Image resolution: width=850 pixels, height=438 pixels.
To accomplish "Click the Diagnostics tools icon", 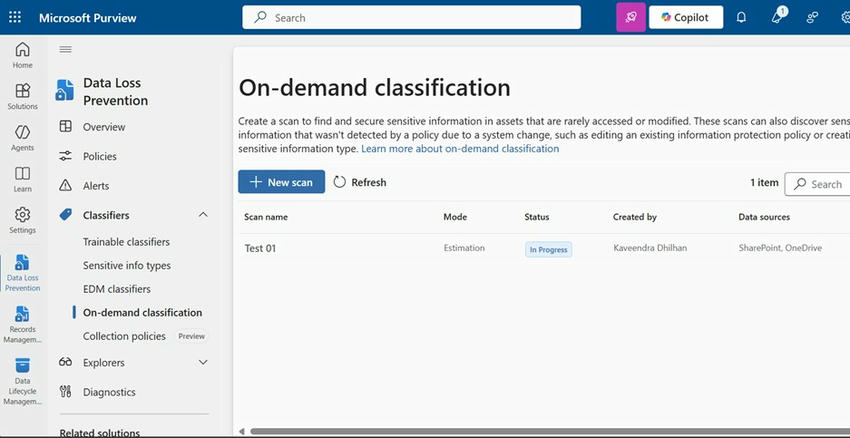I will point(65,391).
